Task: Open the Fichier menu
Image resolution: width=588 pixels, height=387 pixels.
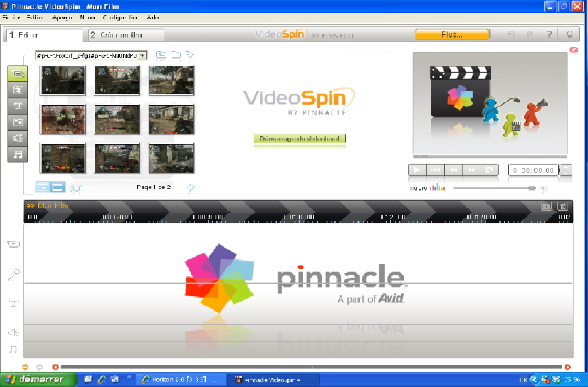Action: pyautogui.click(x=11, y=17)
